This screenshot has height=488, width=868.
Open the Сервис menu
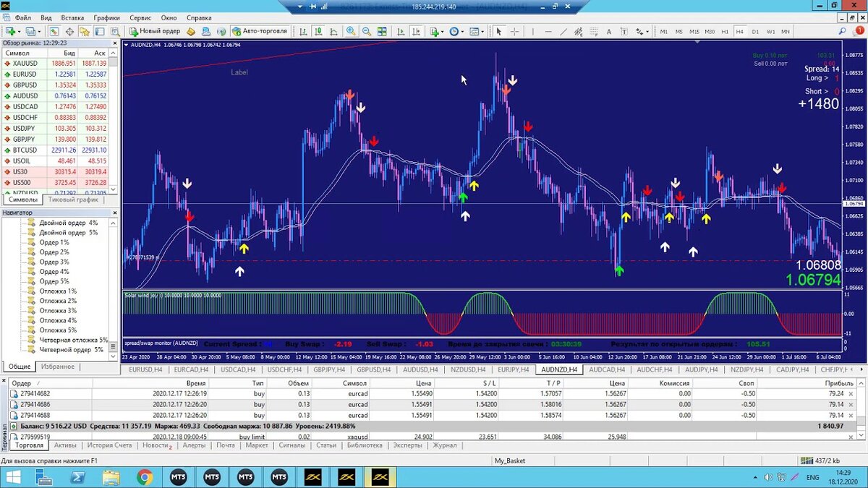140,17
